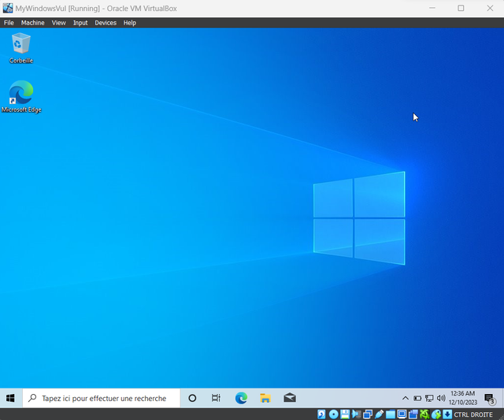This screenshot has width=504, height=420.
Task: Show hidden system tray icons
Action: coord(406,398)
